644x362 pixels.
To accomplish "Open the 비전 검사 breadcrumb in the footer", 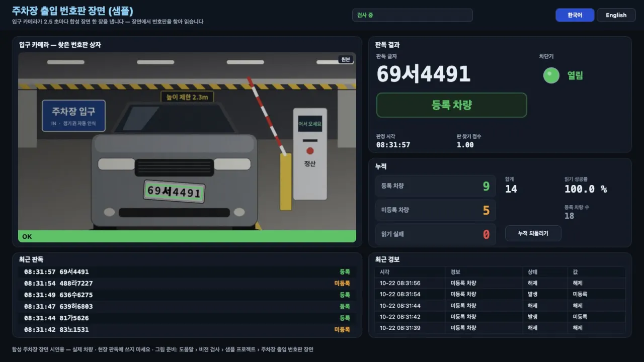I will pyautogui.click(x=209, y=349).
